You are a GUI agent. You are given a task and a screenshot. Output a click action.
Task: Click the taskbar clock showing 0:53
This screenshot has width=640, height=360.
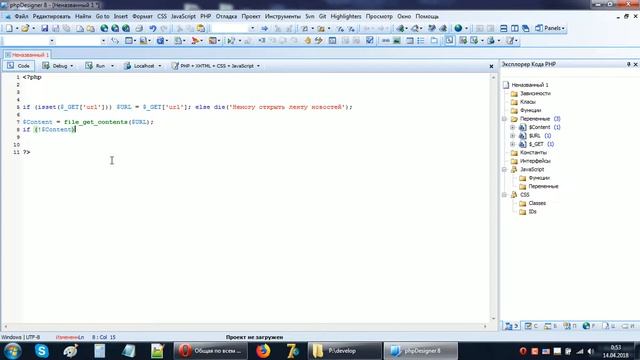[x=616, y=351]
